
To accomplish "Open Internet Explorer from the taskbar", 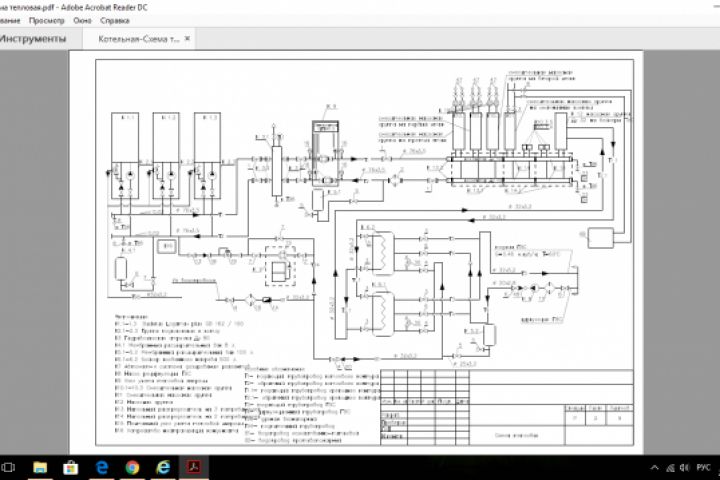I will click(x=163, y=468).
